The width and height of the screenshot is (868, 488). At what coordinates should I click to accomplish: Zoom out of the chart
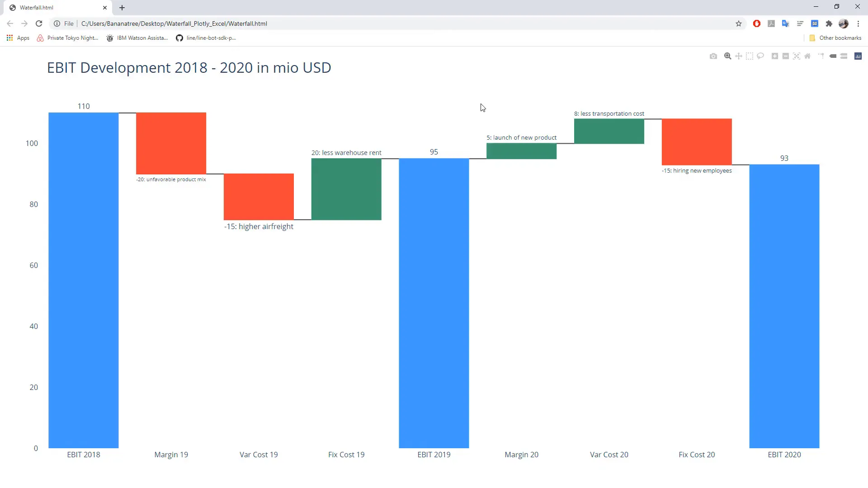click(x=787, y=56)
